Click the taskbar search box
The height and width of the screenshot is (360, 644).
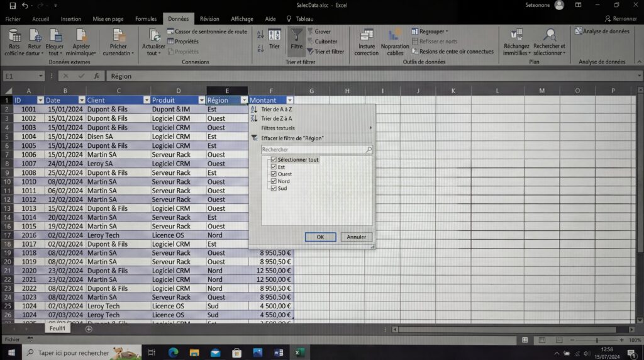82,352
